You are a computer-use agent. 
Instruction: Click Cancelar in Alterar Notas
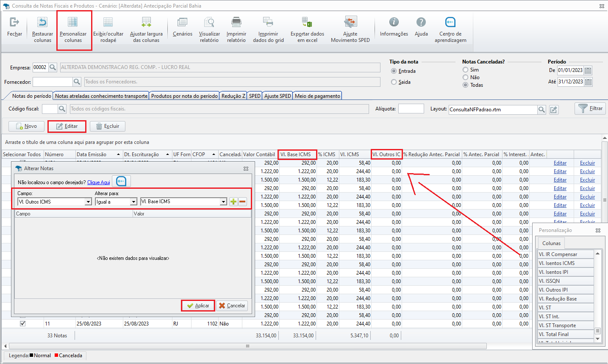click(232, 306)
